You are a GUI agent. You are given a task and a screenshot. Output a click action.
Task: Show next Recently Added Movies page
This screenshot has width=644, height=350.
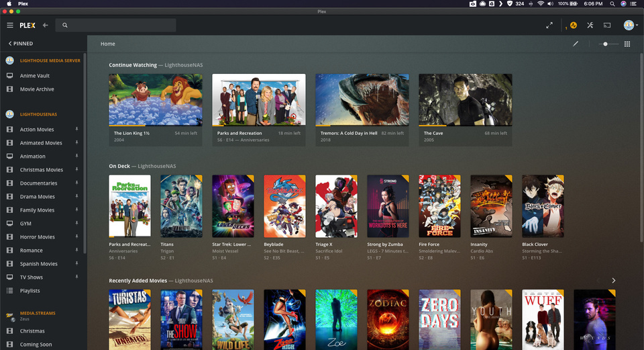(x=614, y=281)
